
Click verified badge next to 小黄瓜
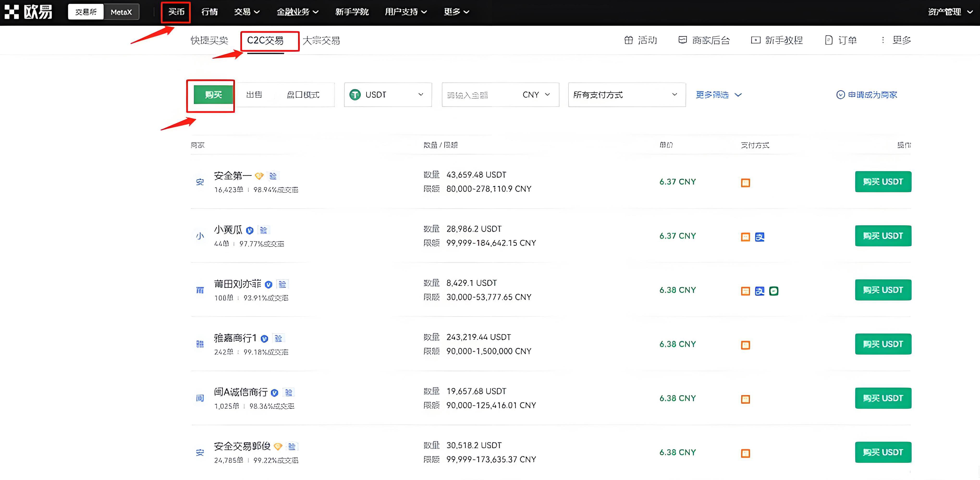[x=250, y=230]
